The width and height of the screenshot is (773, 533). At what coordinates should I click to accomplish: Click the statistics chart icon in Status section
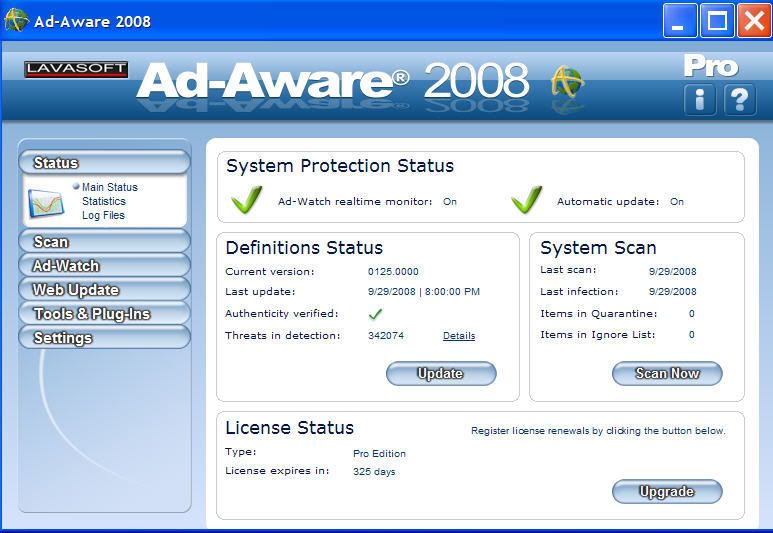46,203
